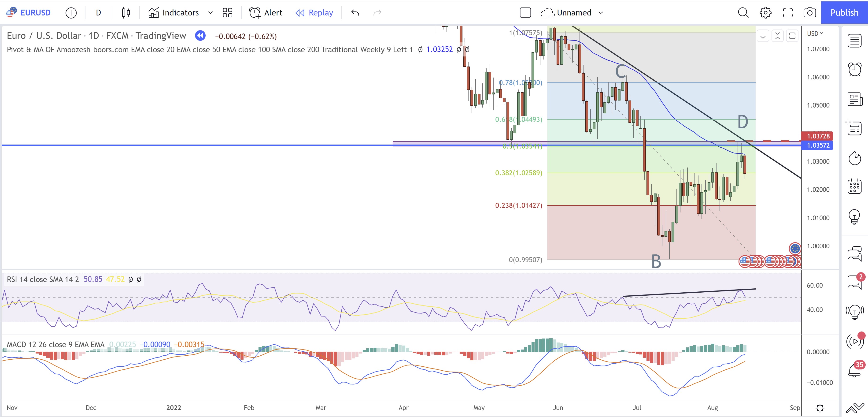This screenshot has height=417, width=868.
Task: Create a new Alert
Action: pos(266,13)
